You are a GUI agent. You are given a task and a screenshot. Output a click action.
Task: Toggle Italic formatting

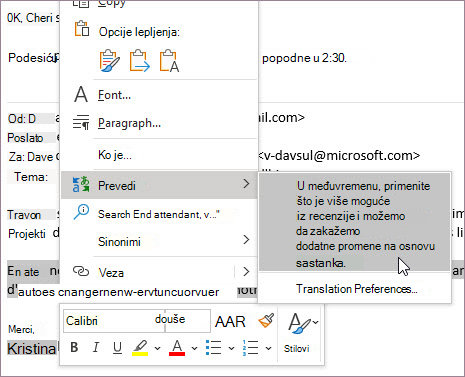click(96, 348)
